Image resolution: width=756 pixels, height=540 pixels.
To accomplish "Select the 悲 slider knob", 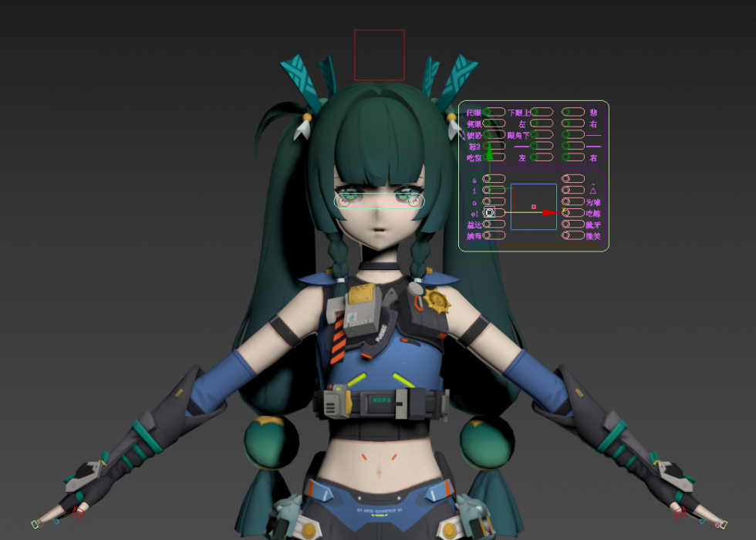I will click(x=566, y=112).
